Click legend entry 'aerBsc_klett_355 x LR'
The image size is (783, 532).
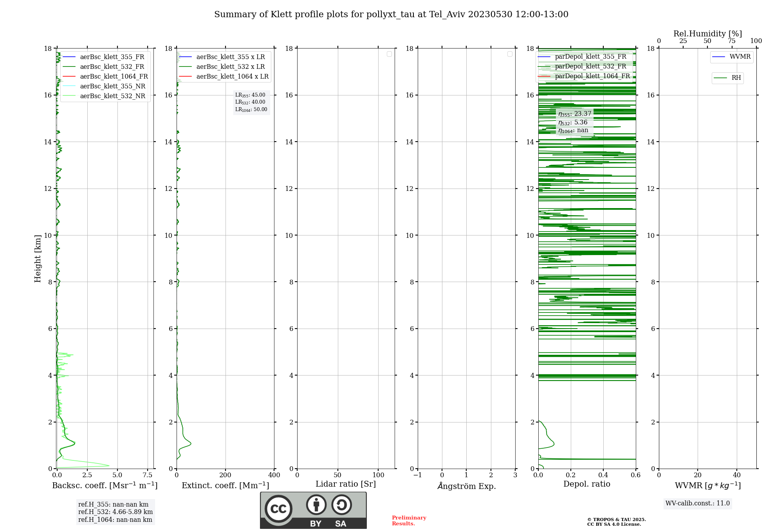222,57
